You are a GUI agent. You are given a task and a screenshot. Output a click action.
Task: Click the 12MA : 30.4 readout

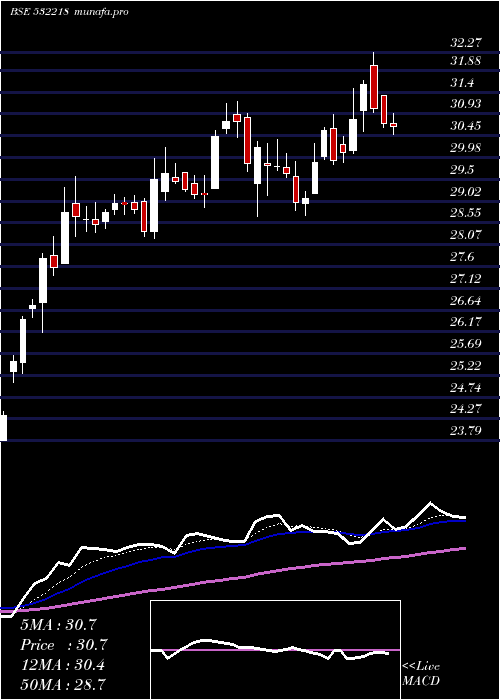pyautogui.click(x=62, y=665)
